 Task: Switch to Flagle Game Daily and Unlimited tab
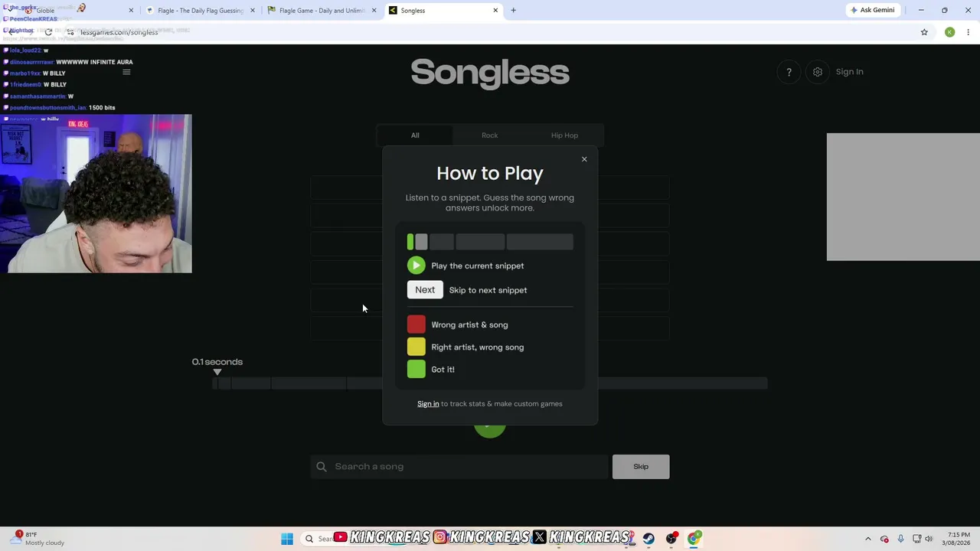pyautogui.click(x=322, y=11)
